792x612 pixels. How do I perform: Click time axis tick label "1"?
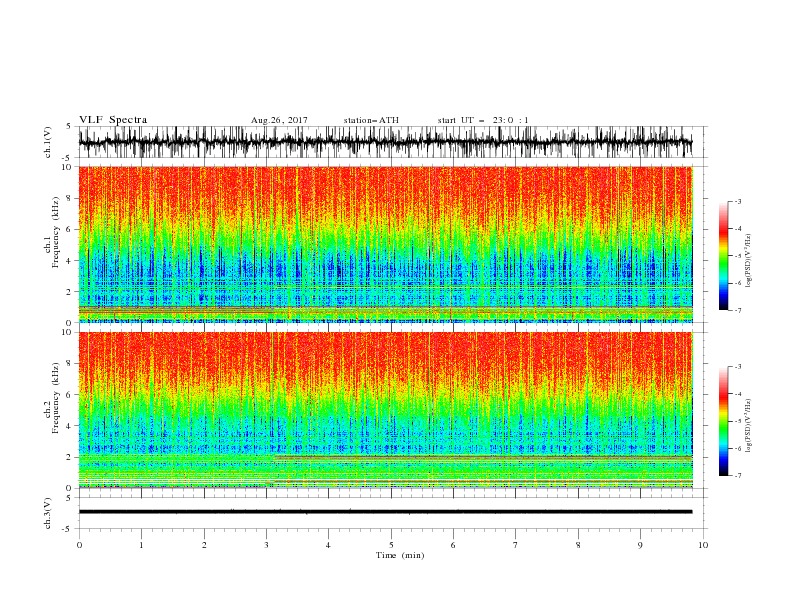point(141,545)
